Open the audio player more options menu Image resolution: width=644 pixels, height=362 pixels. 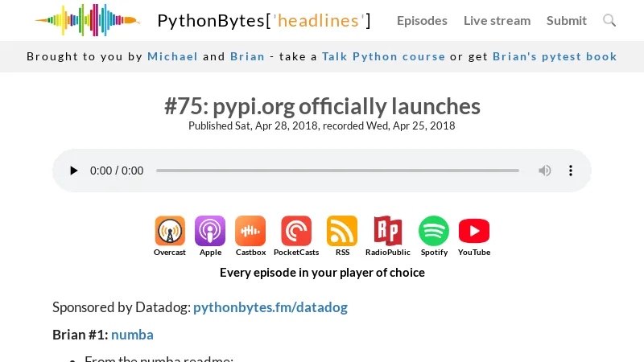[571, 171]
